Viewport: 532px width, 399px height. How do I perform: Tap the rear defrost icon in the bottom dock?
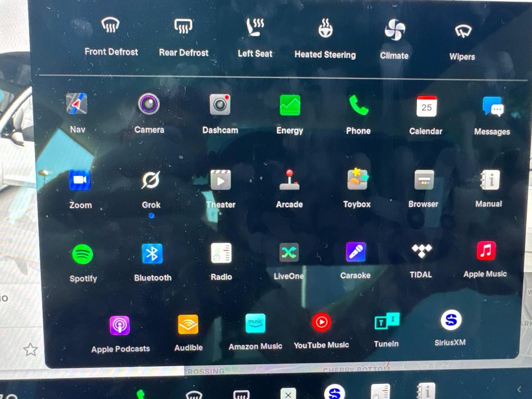pyautogui.click(x=241, y=394)
